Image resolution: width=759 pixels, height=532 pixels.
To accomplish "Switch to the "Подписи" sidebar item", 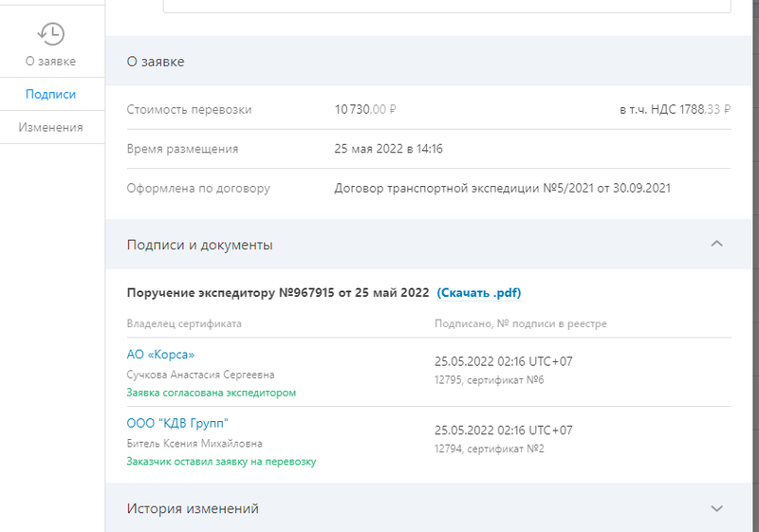I will [x=51, y=94].
